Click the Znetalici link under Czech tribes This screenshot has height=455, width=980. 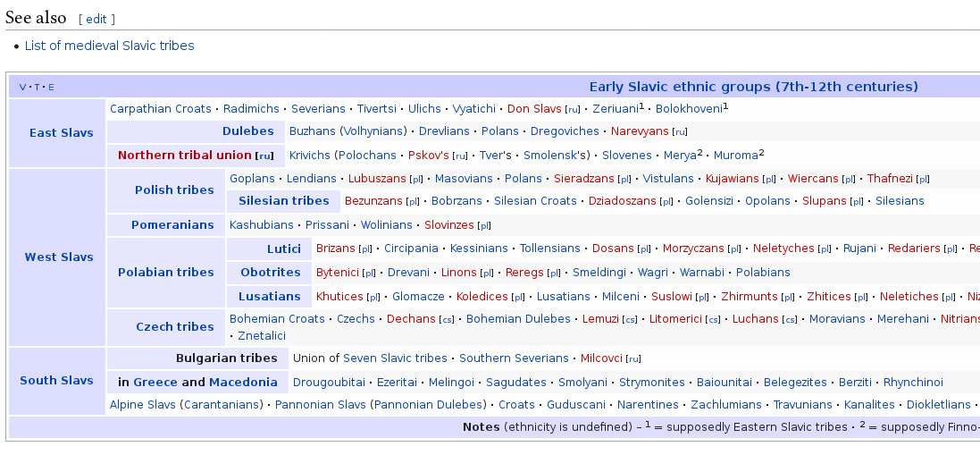(x=262, y=336)
